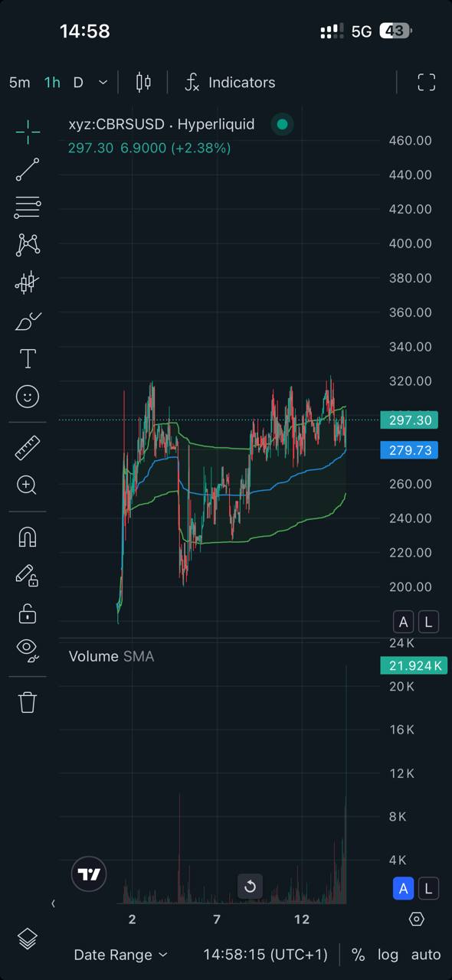The height and width of the screenshot is (980, 452).
Task: Switch to the 1h timeframe
Action: (x=52, y=83)
